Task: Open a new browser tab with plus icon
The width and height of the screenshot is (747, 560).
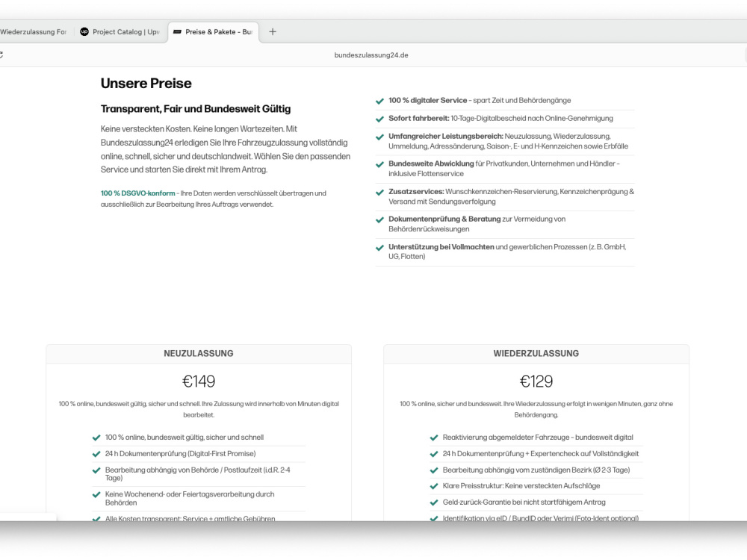Action: pos(273,32)
